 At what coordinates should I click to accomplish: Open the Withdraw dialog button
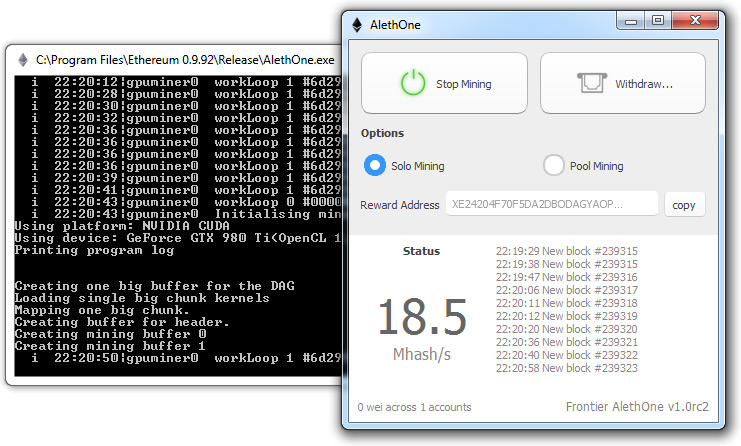point(623,83)
